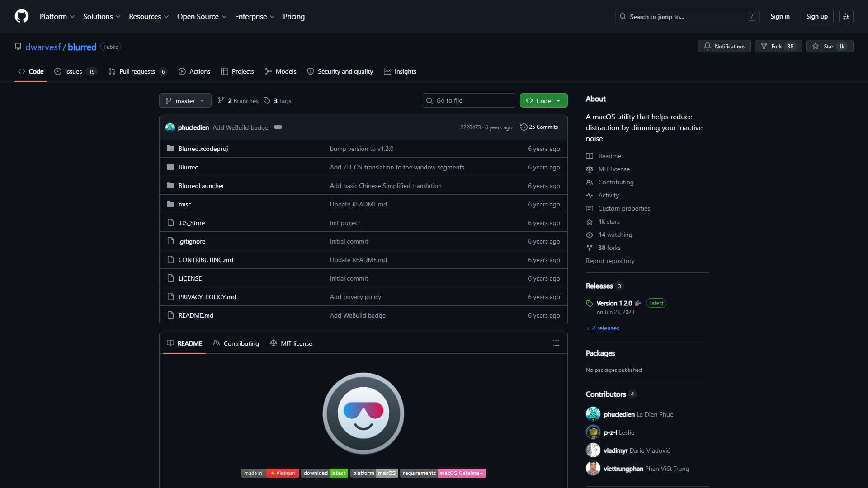View 3 Tags
The width and height of the screenshot is (868, 488).
pyautogui.click(x=278, y=100)
